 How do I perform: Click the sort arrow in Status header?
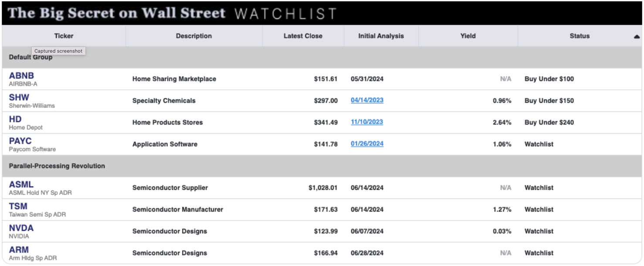coord(637,37)
